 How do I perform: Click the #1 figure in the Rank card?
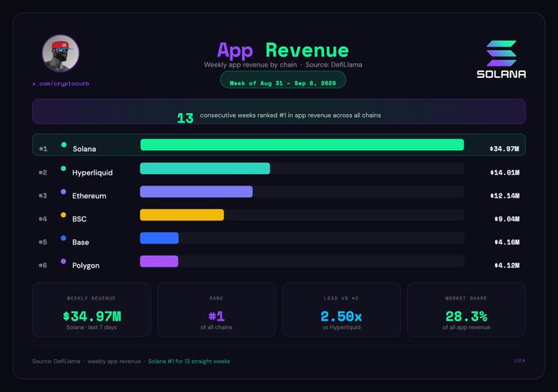pyautogui.click(x=217, y=316)
